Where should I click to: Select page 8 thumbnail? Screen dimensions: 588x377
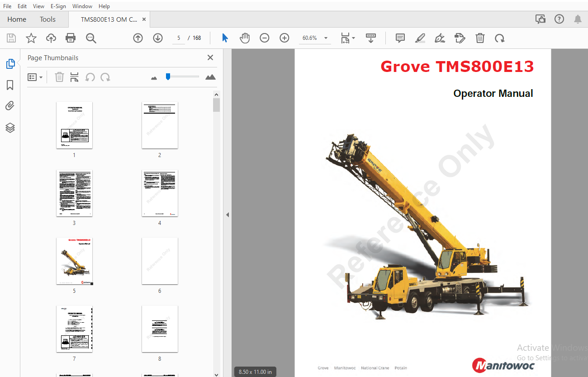coord(160,329)
